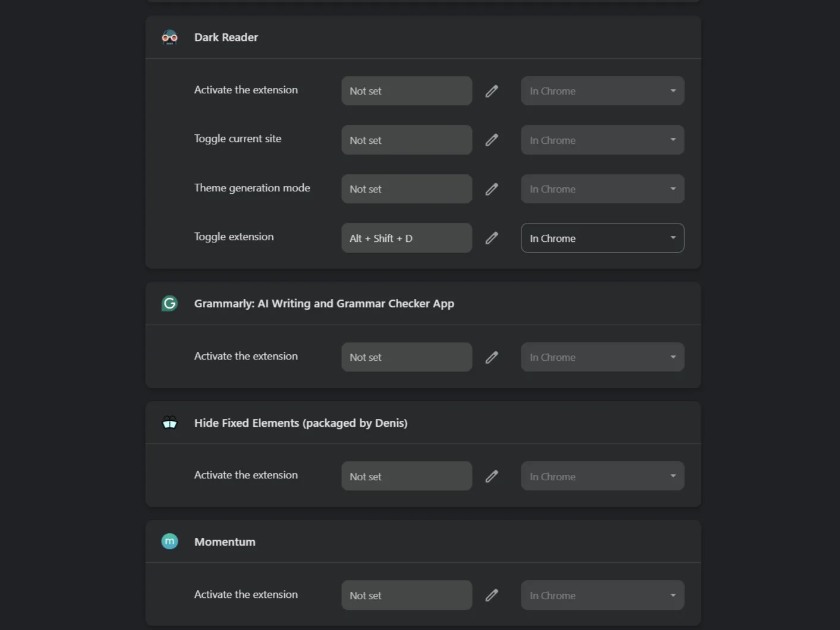Click the Dark Reader extension icon
The width and height of the screenshot is (840, 630).
click(169, 37)
